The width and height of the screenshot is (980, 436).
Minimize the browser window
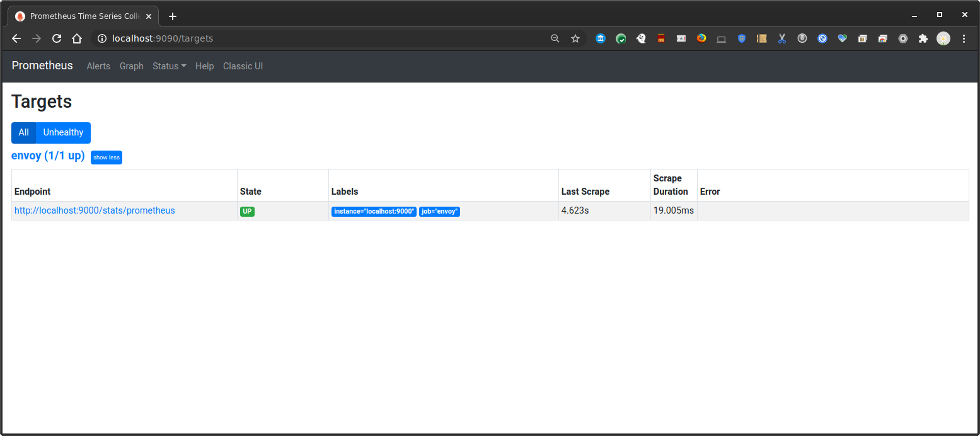914,14
